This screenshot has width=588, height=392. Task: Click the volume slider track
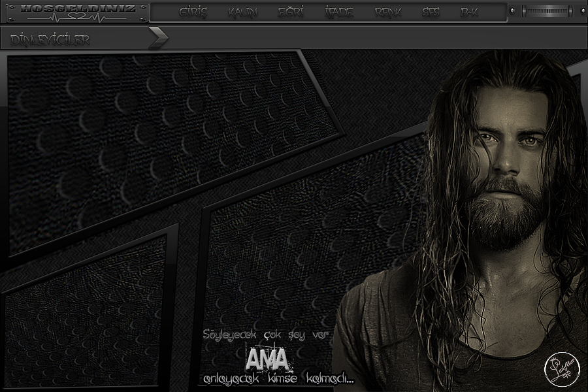(546, 12)
